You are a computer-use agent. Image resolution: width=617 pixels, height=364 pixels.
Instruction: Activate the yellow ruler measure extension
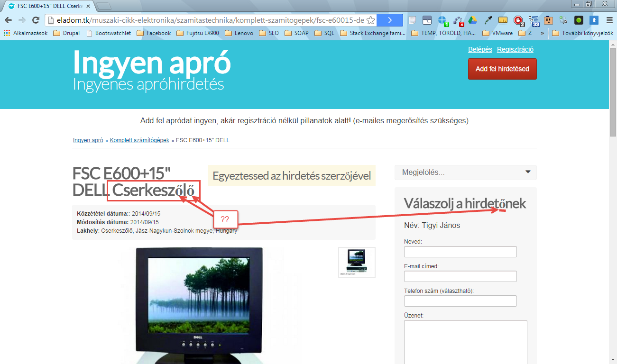point(503,20)
